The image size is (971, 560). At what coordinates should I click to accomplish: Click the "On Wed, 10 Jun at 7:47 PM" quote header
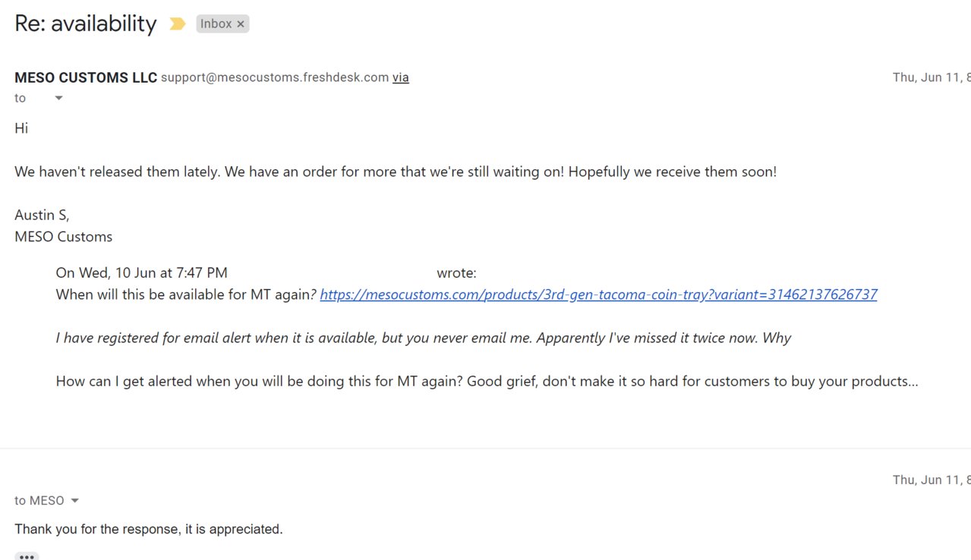click(142, 272)
